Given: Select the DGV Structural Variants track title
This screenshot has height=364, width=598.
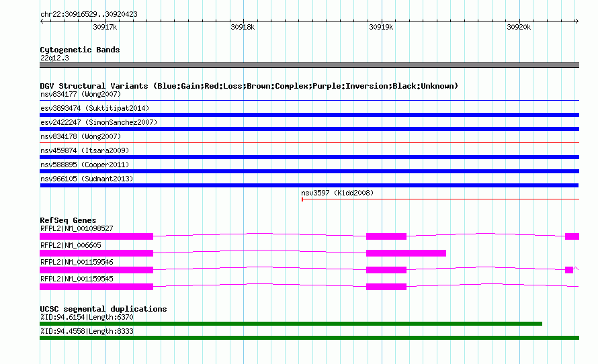Looking at the screenshot, I should pyautogui.click(x=249, y=86).
